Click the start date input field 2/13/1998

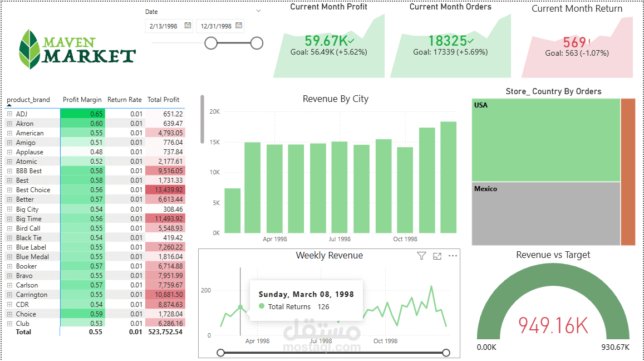[169, 26]
